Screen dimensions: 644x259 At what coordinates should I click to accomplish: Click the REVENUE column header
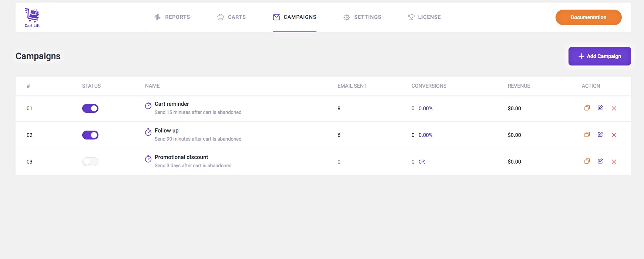tap(519, 86)
